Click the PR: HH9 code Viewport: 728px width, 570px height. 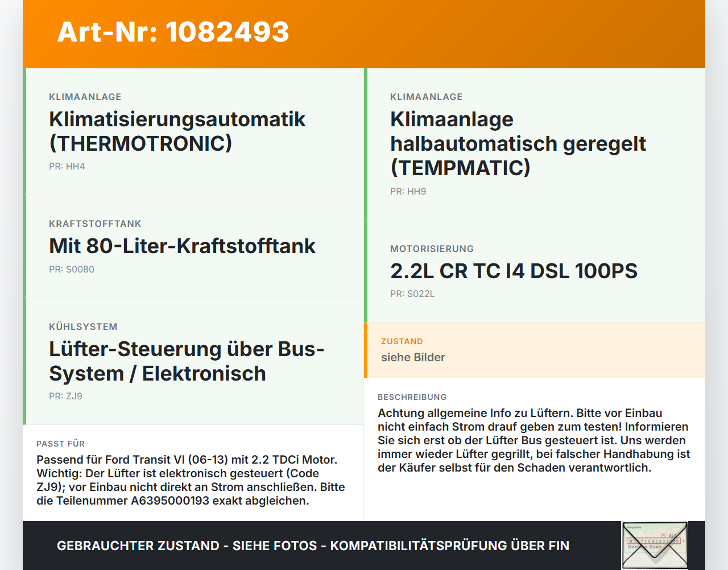coord(408,192)
